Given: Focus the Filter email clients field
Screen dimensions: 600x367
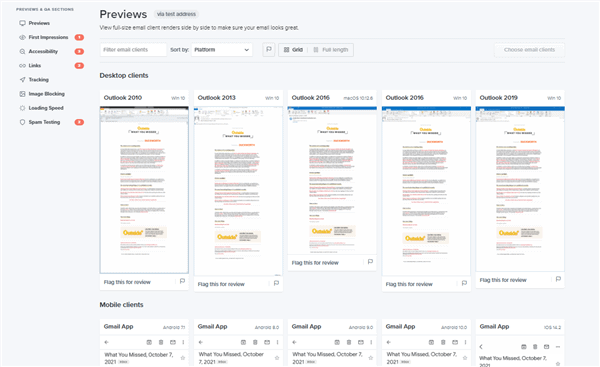Looking at the screenshot, I should [x=133, y=50].
